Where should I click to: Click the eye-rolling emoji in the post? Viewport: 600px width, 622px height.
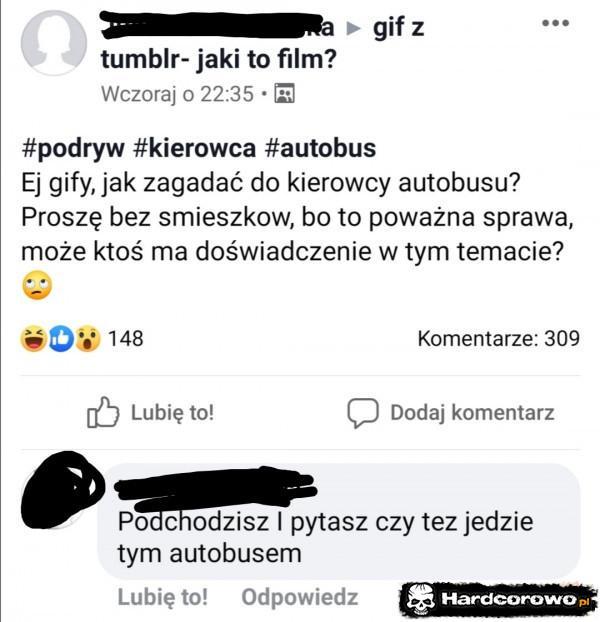(37, 285)
